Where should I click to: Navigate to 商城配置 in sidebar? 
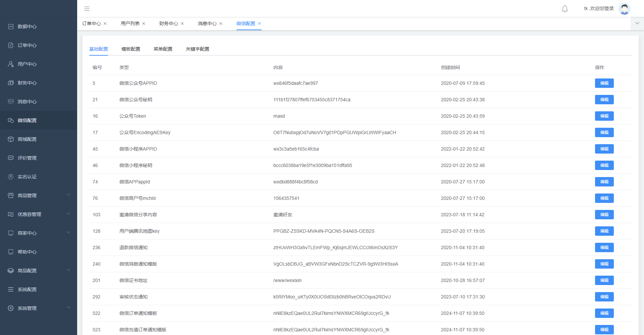click(x=27, y=139)
